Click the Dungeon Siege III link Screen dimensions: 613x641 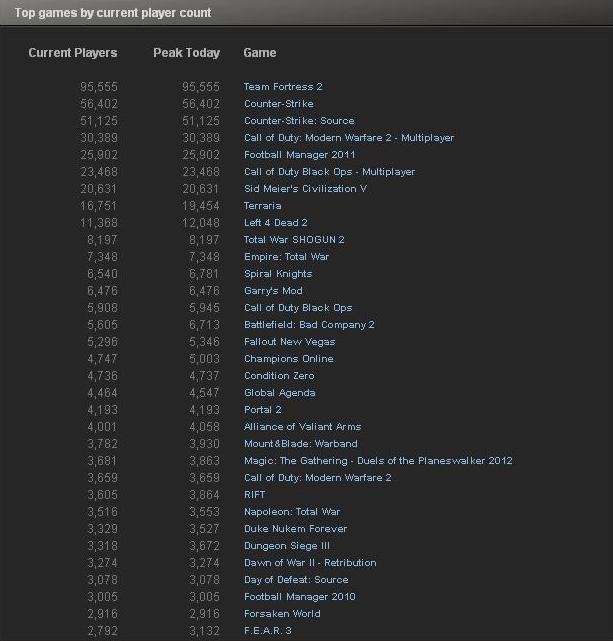287,546
